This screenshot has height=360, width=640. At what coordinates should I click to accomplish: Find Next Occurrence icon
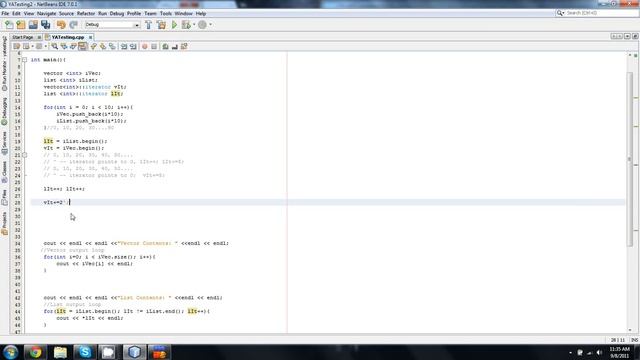pos(73,47)
